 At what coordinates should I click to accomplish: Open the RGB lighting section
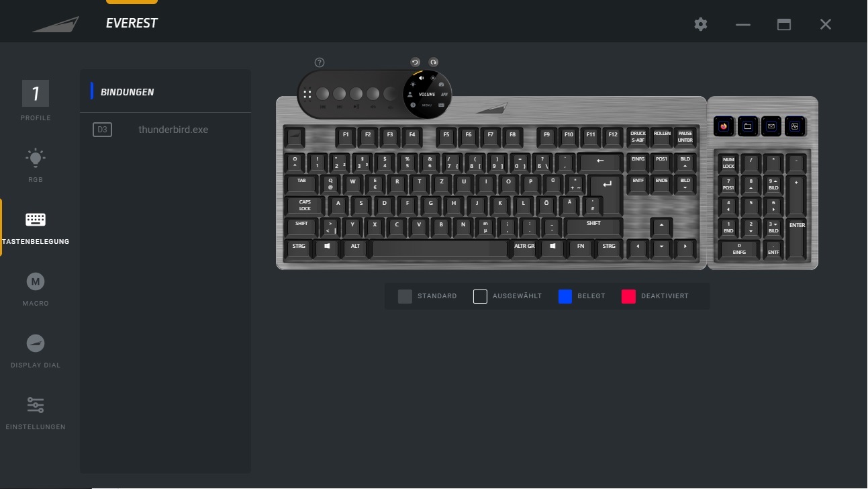click(36, 165)
